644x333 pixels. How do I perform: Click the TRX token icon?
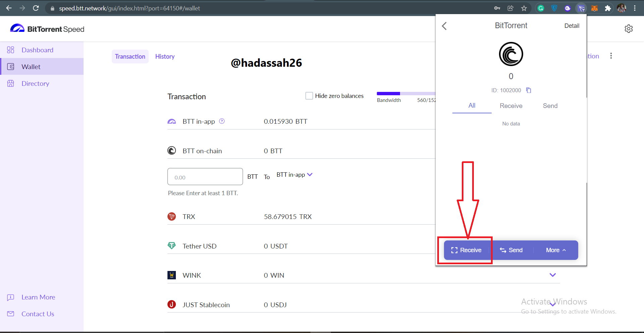[x=171, y=216]
